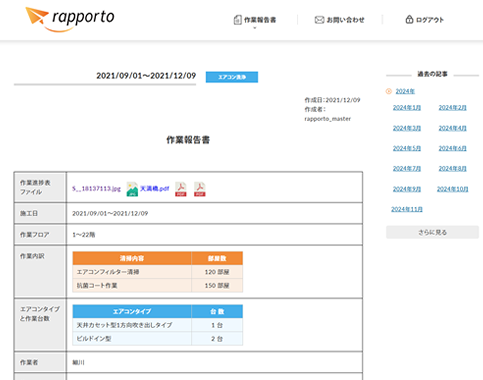This screenshot has height=380, width=483.
Task: Select the 作成日:2021/12/09 text
Action: (x=332, y=100)
